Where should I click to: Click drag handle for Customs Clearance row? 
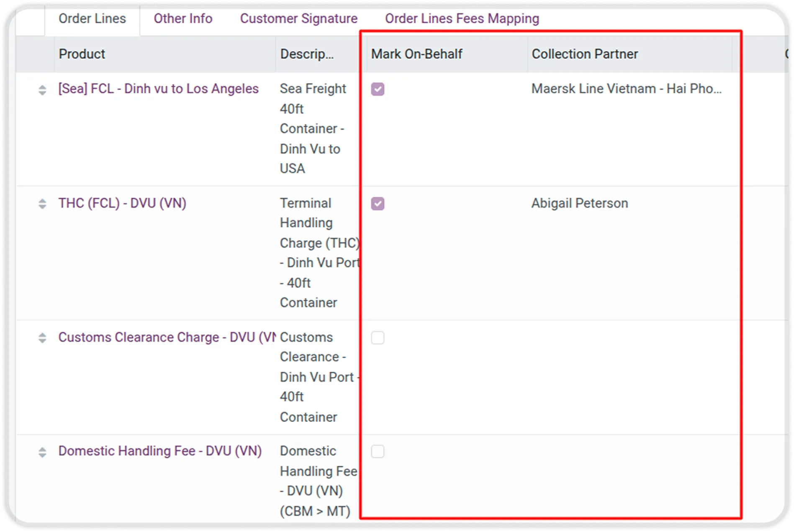point(42,338)
